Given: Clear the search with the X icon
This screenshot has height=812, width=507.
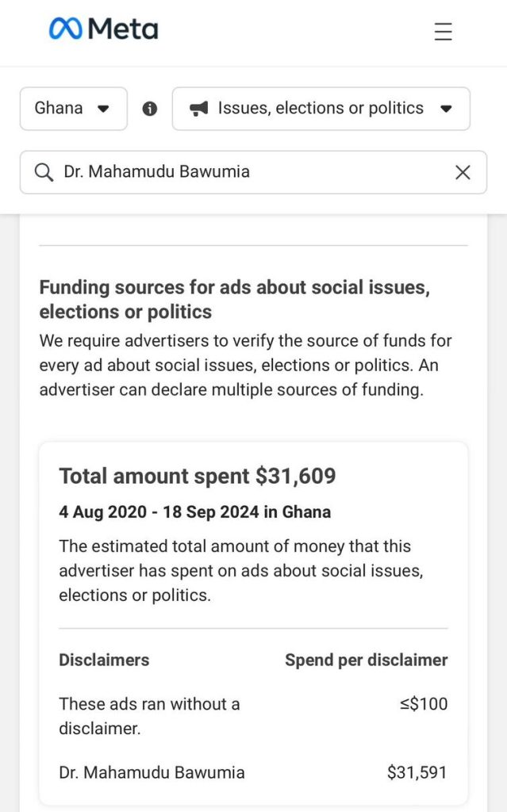Looking at the screenshot, I should click(x=463, y=172).
